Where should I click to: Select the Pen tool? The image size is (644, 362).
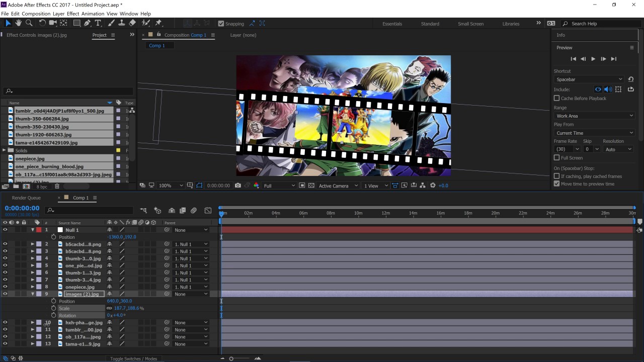88,23
